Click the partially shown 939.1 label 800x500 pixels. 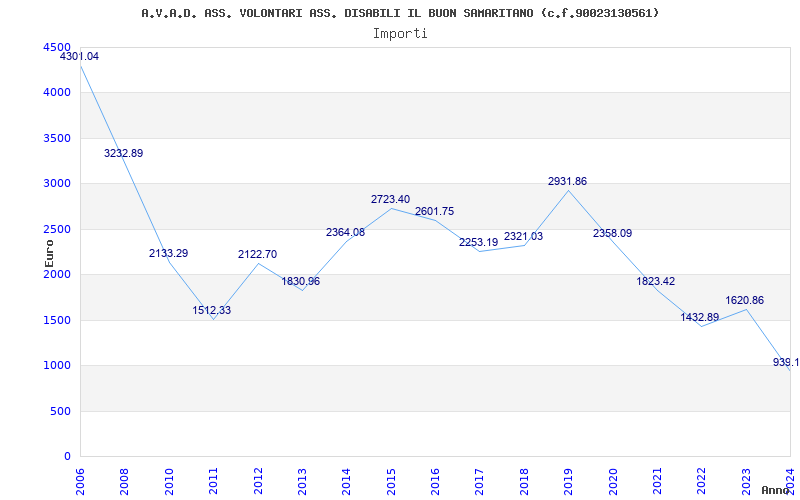point(786,362)
